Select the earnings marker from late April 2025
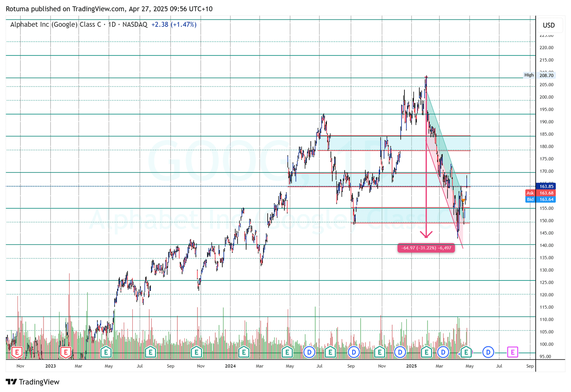The image size is (571, 392). [x=466, y=352]
